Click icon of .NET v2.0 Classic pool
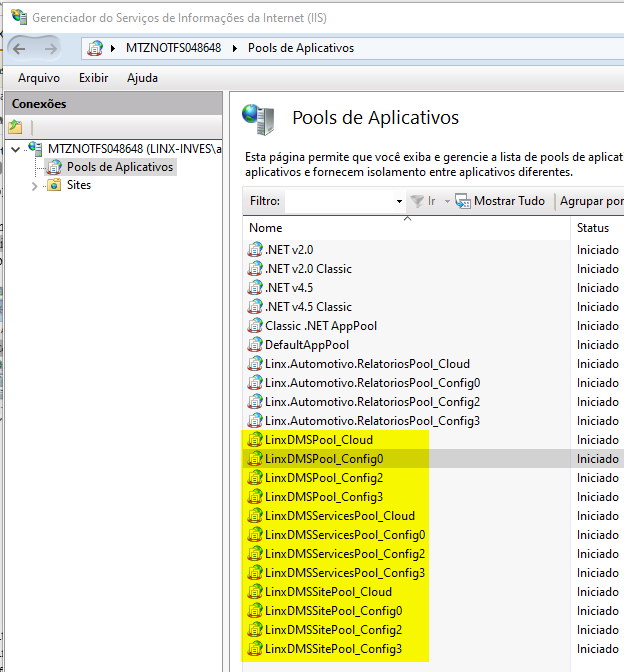Image resolution: width=624 pixels, height=672 pixels. 255,269
